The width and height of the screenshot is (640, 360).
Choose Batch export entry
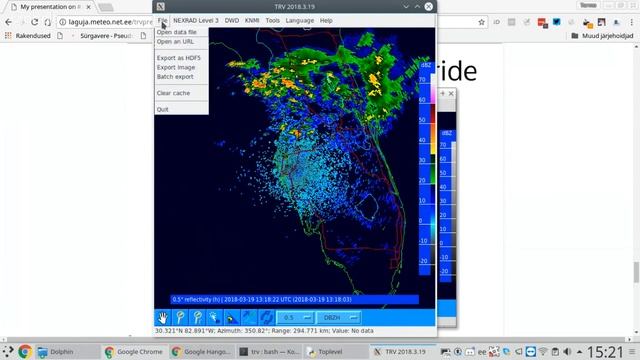[x=181, y=77]
